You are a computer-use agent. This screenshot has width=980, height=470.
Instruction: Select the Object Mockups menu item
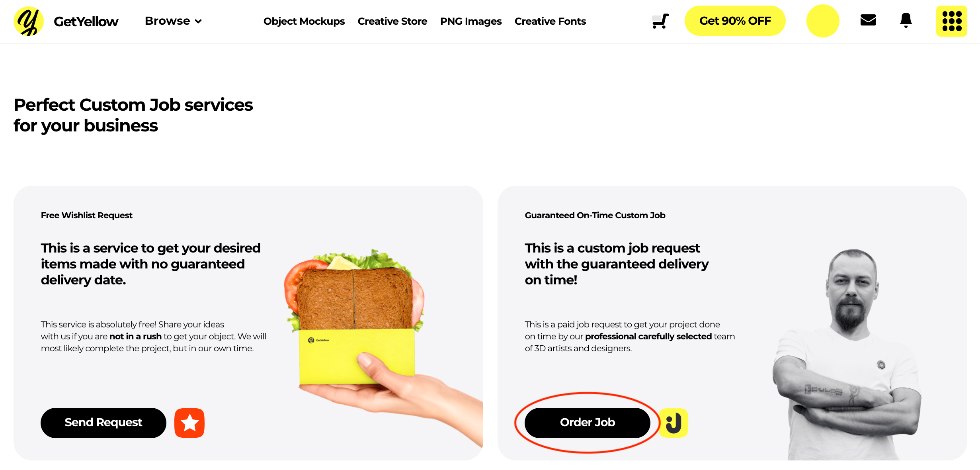pos(304,21)
